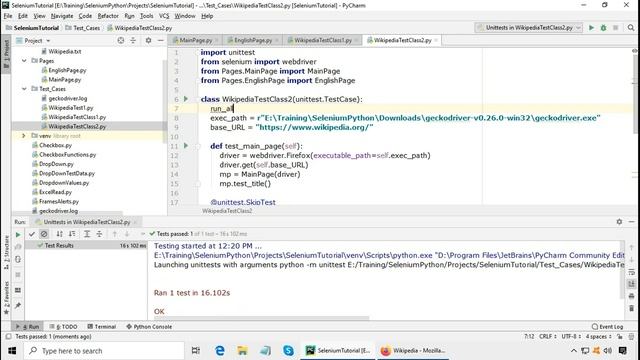Open Structure side tool window
This screenshot has width=640, height=360.
tap(6, 252)
